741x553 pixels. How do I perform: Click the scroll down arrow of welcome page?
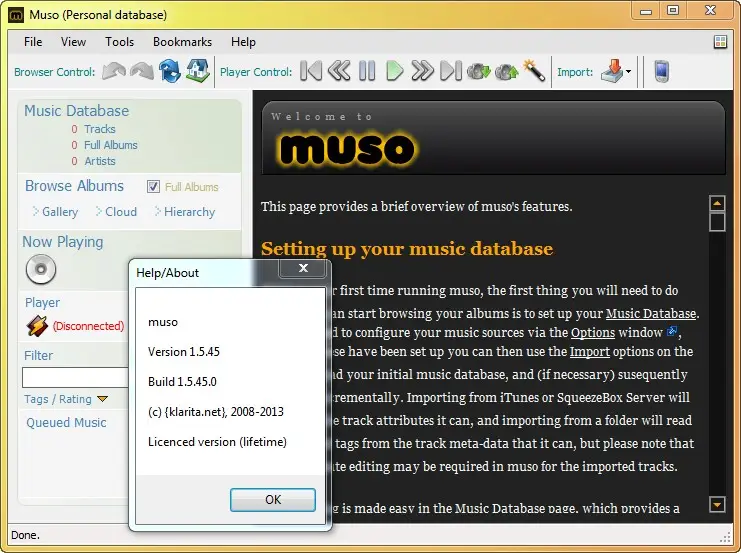(717, 505)
